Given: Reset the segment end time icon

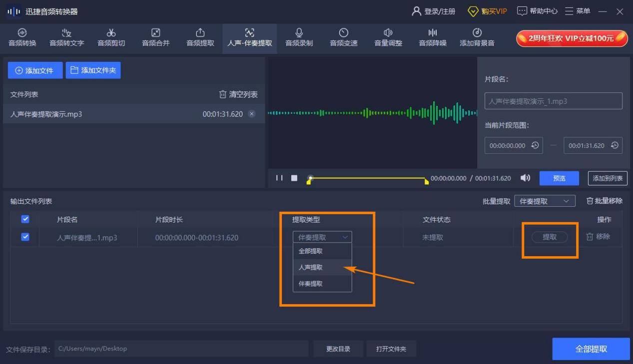Looking at the screenshot, I should 615,145.
